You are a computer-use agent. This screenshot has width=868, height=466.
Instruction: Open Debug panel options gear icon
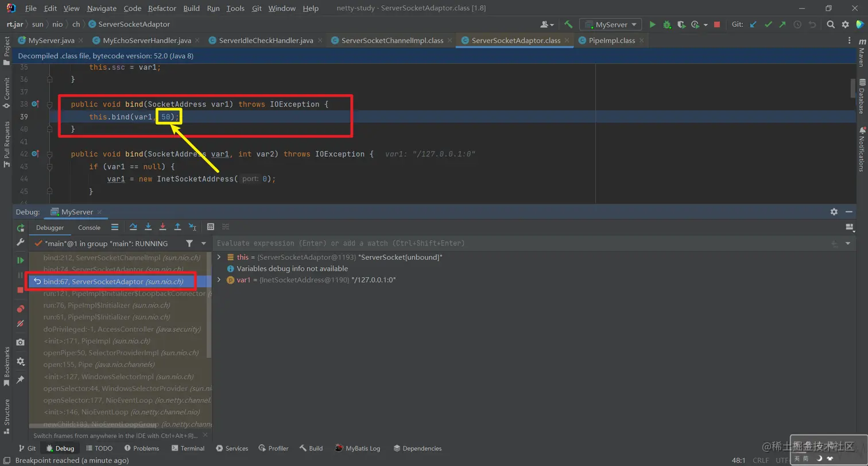point(834,212)
